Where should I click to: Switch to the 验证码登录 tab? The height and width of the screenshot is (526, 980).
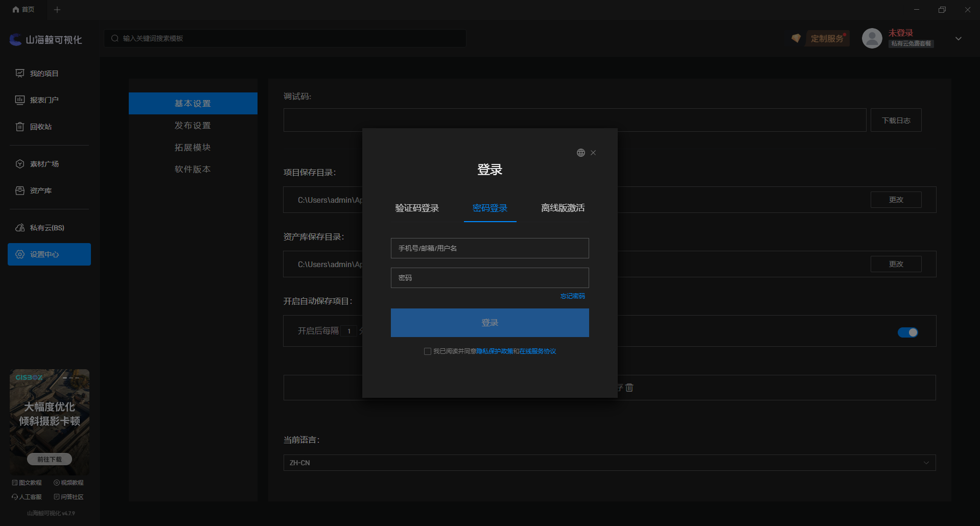tap(417, 208)
